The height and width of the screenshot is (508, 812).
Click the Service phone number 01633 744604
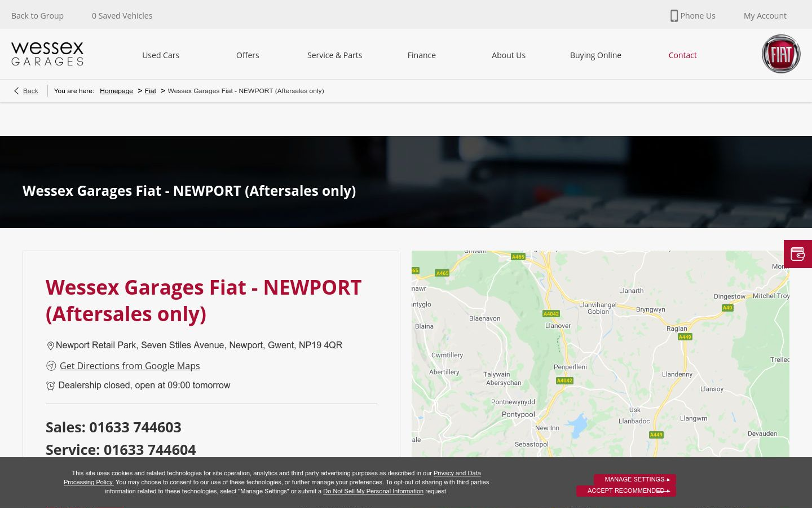click(x=149, y=450)
